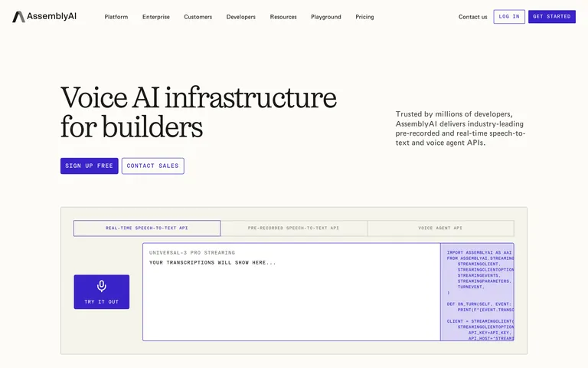Click the Get Started button
Image resolution: width=588 pixels, height=368 pixels.
pyautogui.click(x=551, y=17)
